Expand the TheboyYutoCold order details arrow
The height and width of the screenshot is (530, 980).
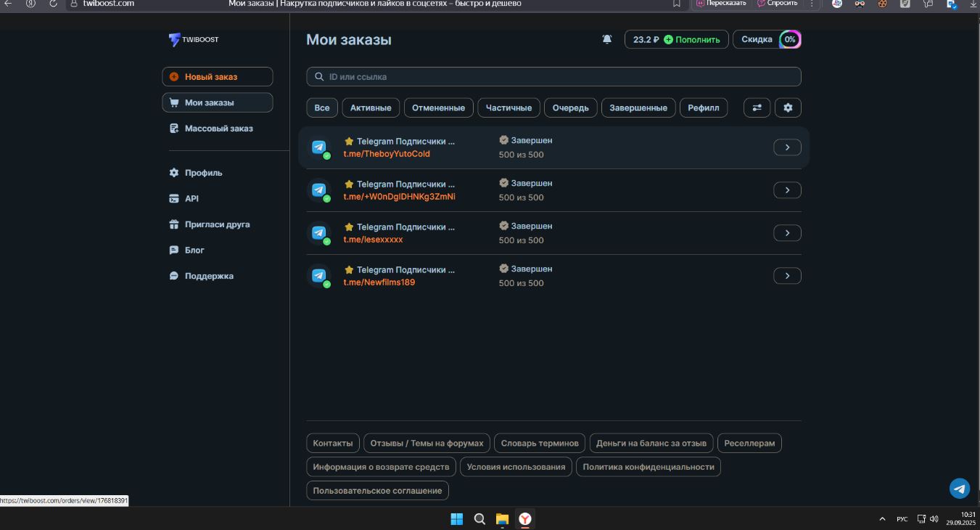click(x=787, y=147)
